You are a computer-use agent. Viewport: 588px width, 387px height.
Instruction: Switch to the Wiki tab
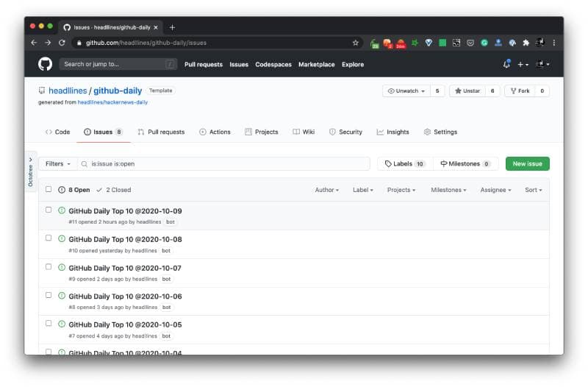click(304, 132)
